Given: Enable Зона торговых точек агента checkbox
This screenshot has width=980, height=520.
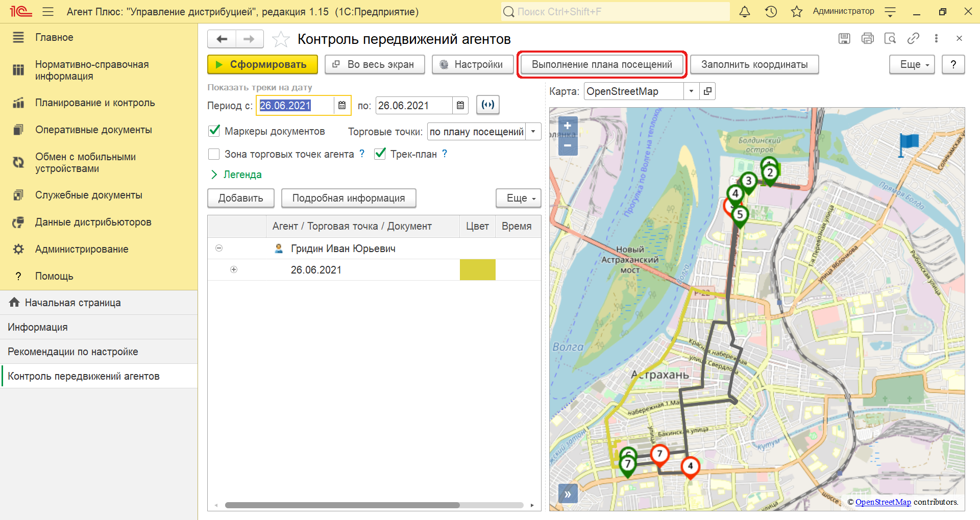Looking at the screenshot, I should tap(214, 154).
